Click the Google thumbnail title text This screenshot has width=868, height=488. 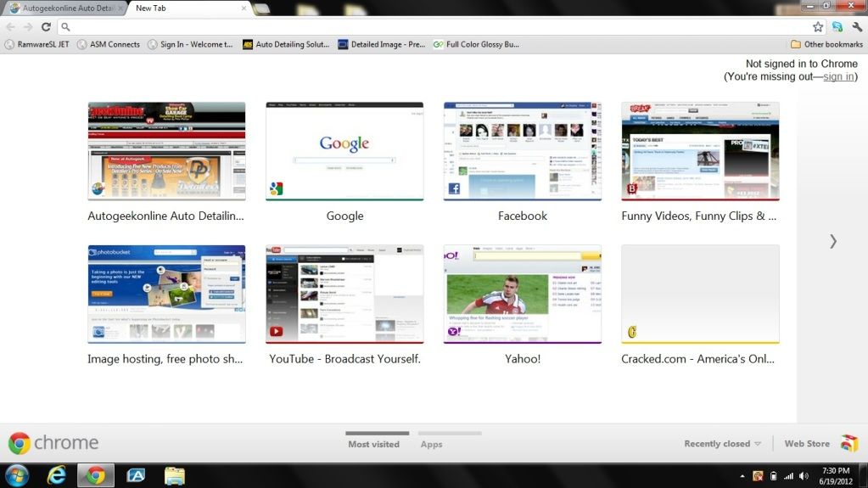(344, 216)
